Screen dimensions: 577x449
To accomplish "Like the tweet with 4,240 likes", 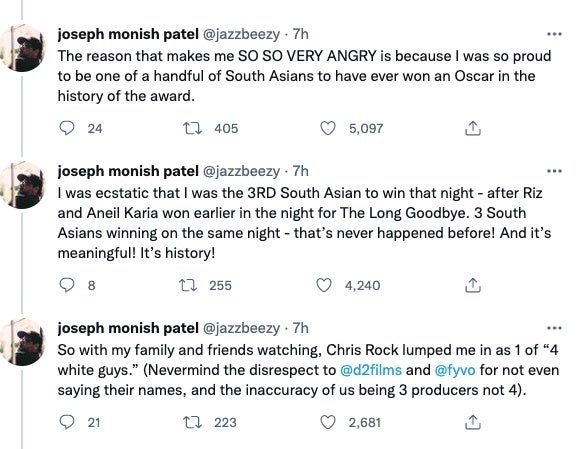I will coord(324,285).
